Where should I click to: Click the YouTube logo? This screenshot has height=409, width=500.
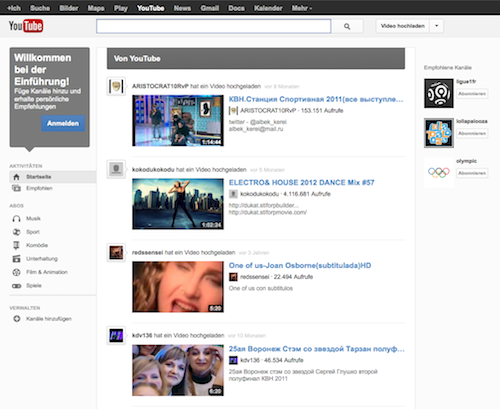pos(26,26)
